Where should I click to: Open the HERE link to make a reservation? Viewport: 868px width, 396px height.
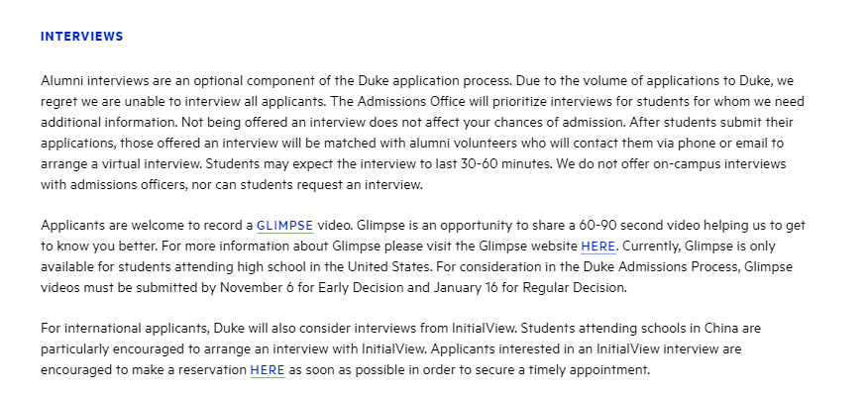coord(268,370)
